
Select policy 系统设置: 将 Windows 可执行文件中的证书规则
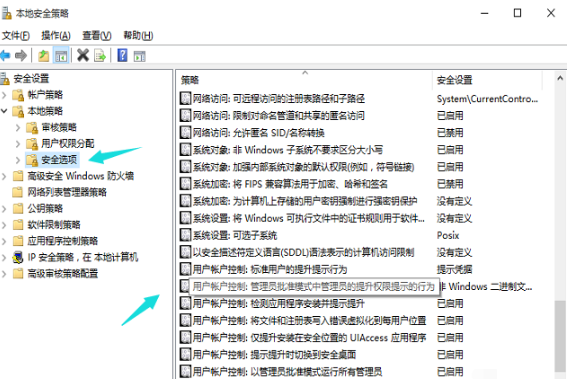click(x=308, y=218)
